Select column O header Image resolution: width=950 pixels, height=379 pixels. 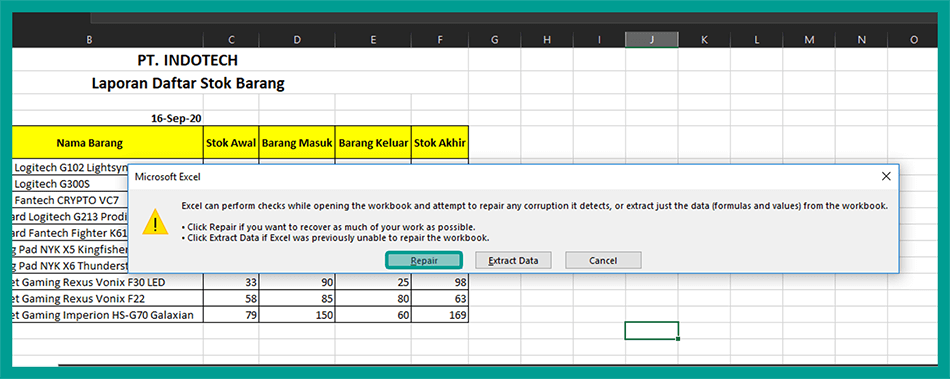tap(914, 39)
